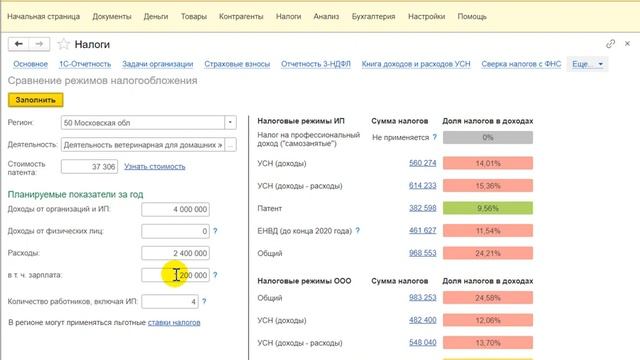Open Патент tax amount 382 598
The height and width of the screenshot is (360, 640).
[422, 208]
